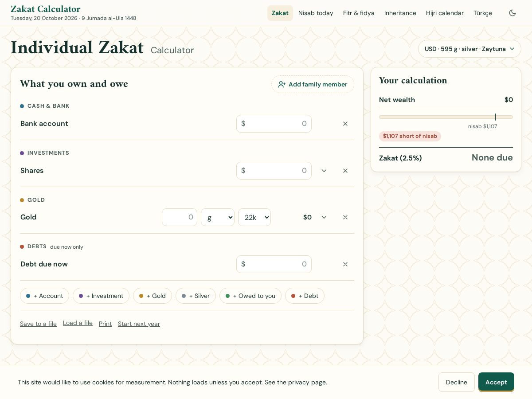Click the nisab progress bar
This screenshot has width=532, height=399.
(446, 117)
